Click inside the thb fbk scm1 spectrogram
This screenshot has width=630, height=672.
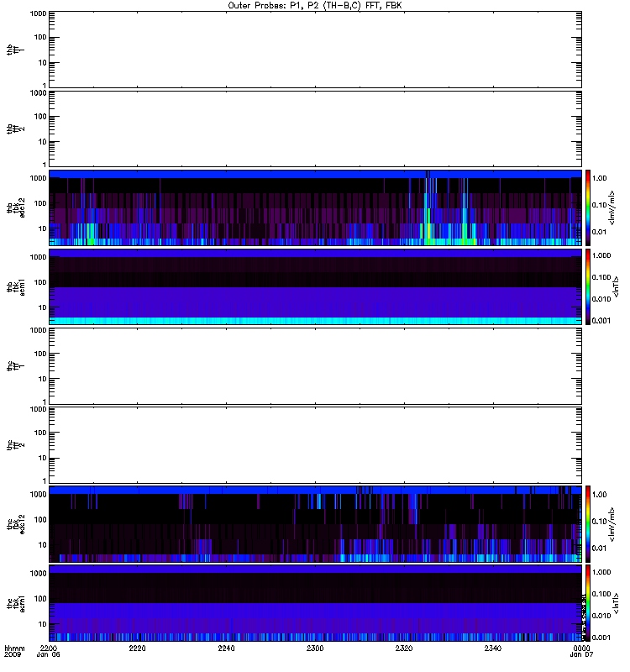pos(315,286)
